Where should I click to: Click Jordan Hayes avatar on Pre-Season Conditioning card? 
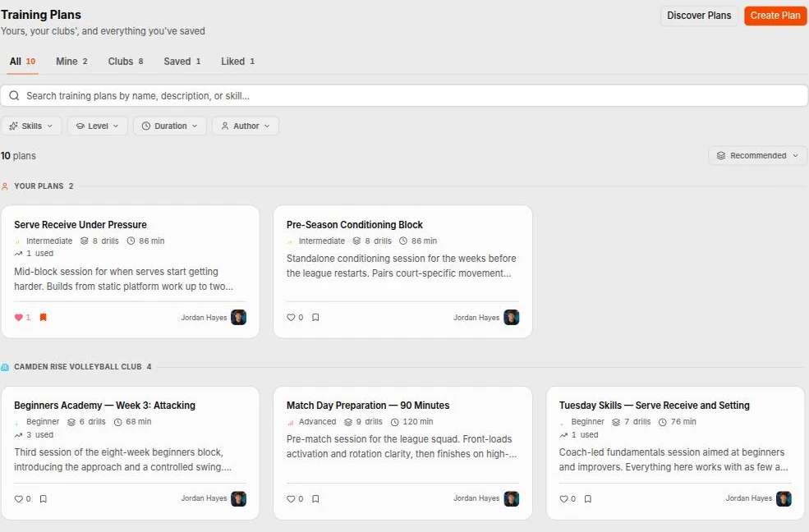pos(512,318)
